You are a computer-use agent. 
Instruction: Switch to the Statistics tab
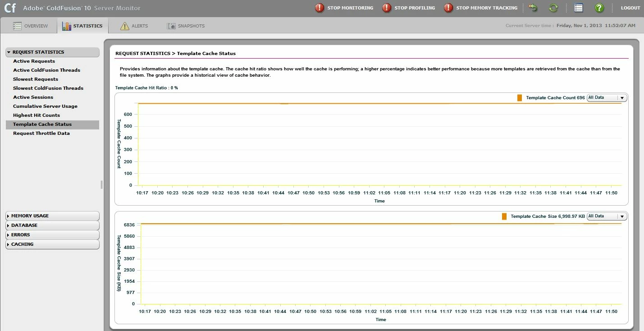83,26
